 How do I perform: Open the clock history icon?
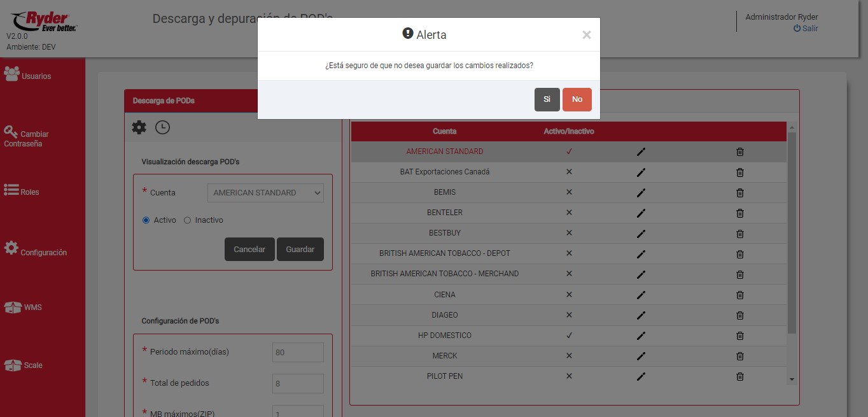tap(163, 127)
